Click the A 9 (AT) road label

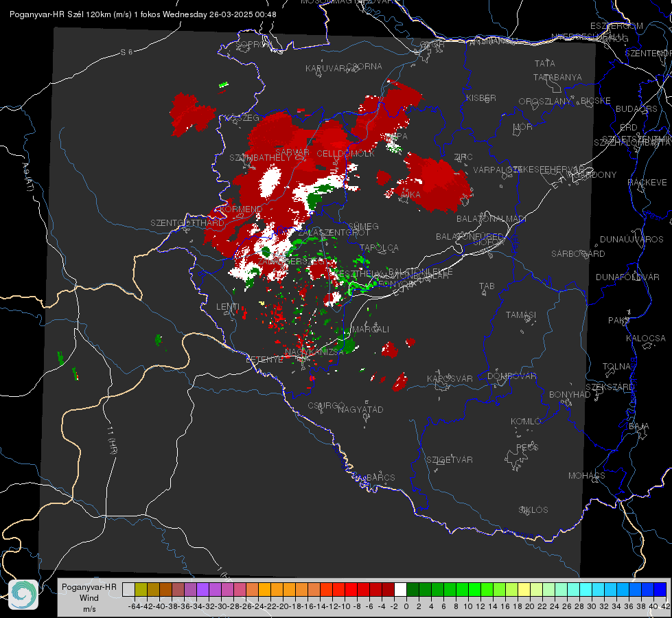click(x=28, y=177)
